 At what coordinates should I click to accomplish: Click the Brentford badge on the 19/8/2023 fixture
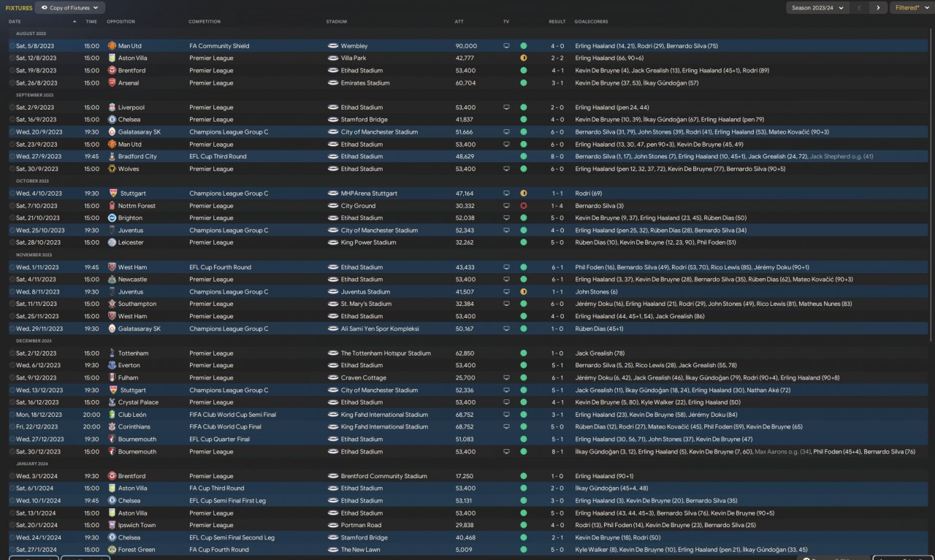point(112,71)
